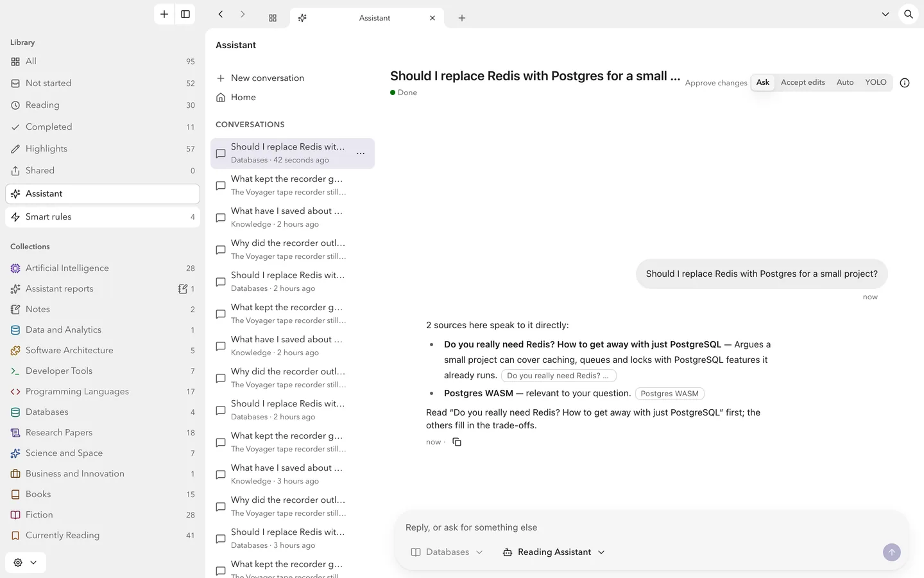Open the settings gear dropdown

click(26, 563)
